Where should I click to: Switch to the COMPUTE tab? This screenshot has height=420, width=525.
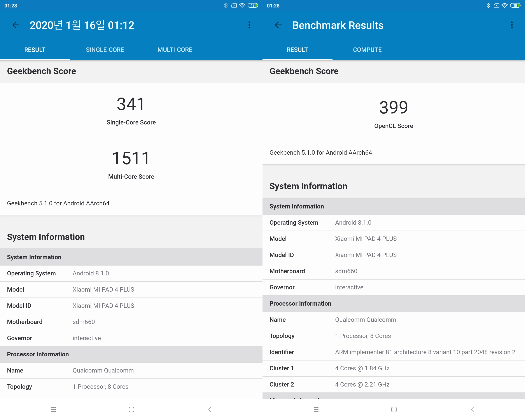click(x=367, y=50)
